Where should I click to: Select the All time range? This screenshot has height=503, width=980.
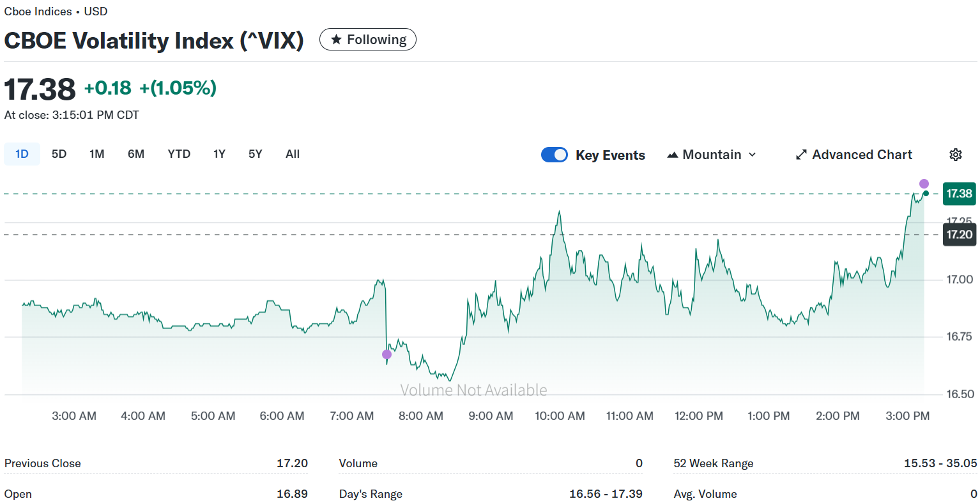point(293,154)
